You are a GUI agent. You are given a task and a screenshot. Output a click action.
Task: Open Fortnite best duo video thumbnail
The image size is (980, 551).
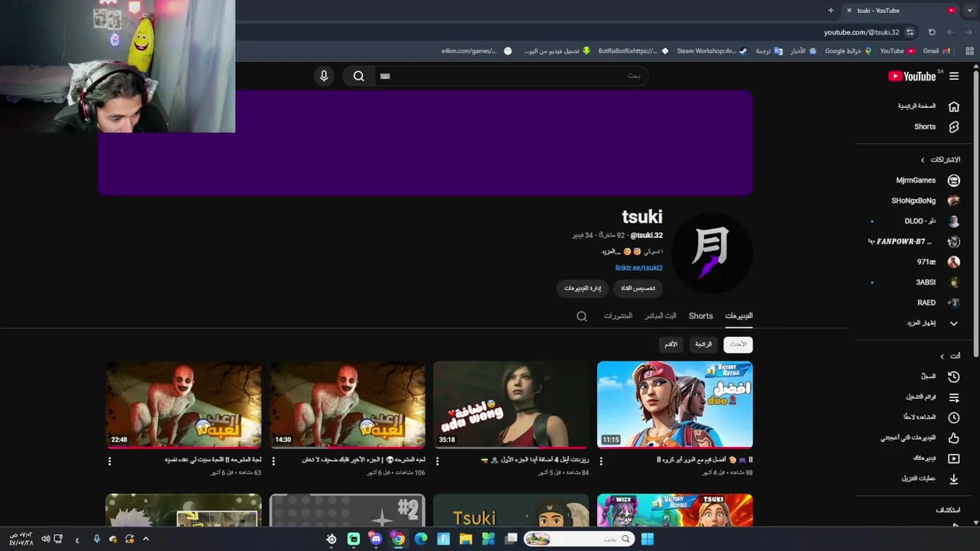675,404
